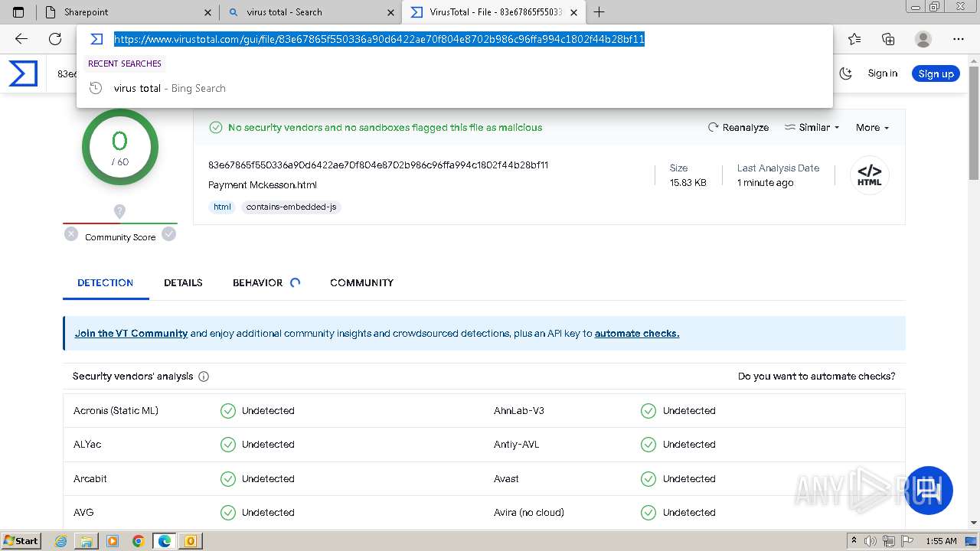Toggle VirusTotal dark mode moon icon

point(846,73)
